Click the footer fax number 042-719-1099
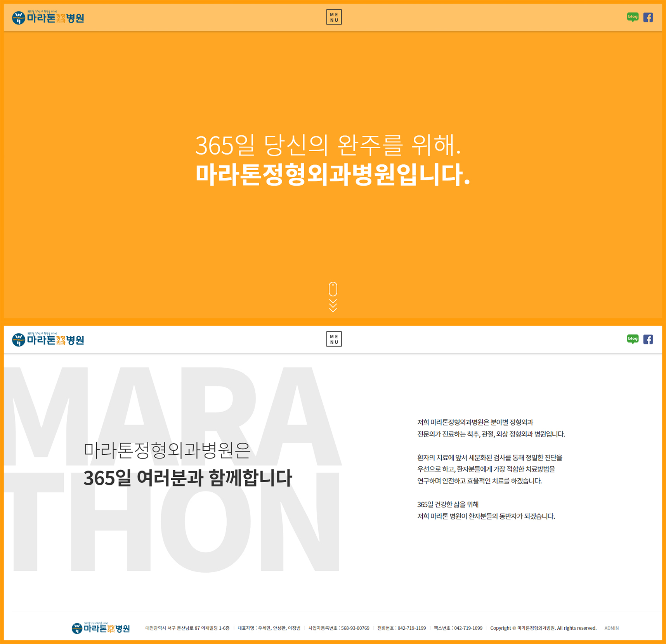 [468, 628]
